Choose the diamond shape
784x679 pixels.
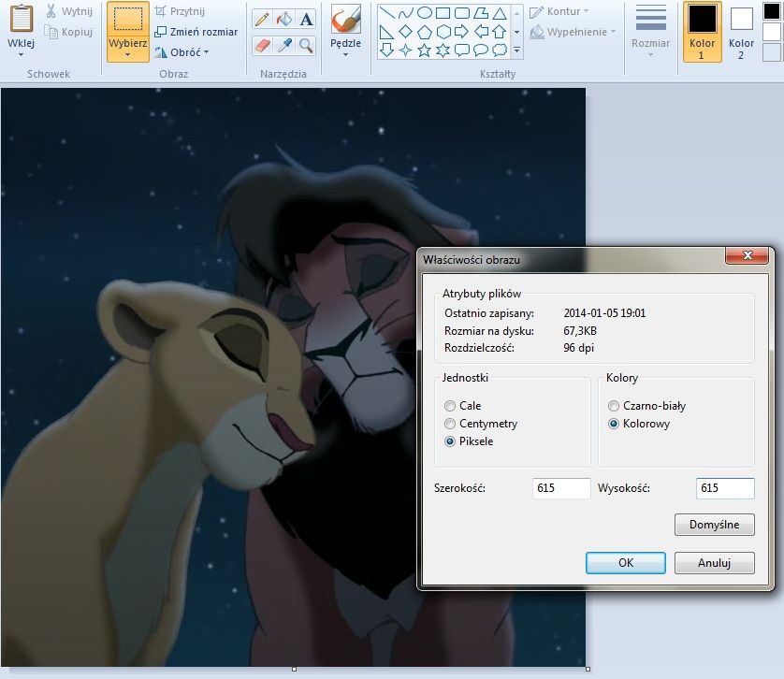point(405,32)
